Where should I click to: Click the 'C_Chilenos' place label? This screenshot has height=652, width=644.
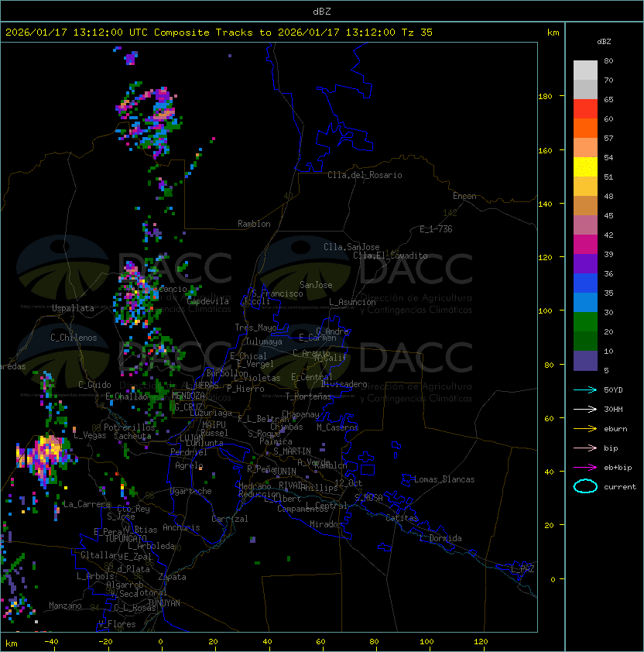[74, 338]
